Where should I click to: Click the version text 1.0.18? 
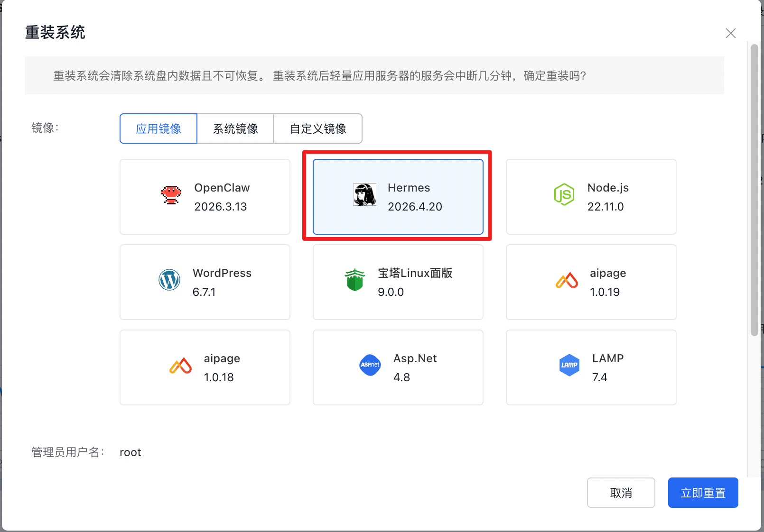point(219,377)
